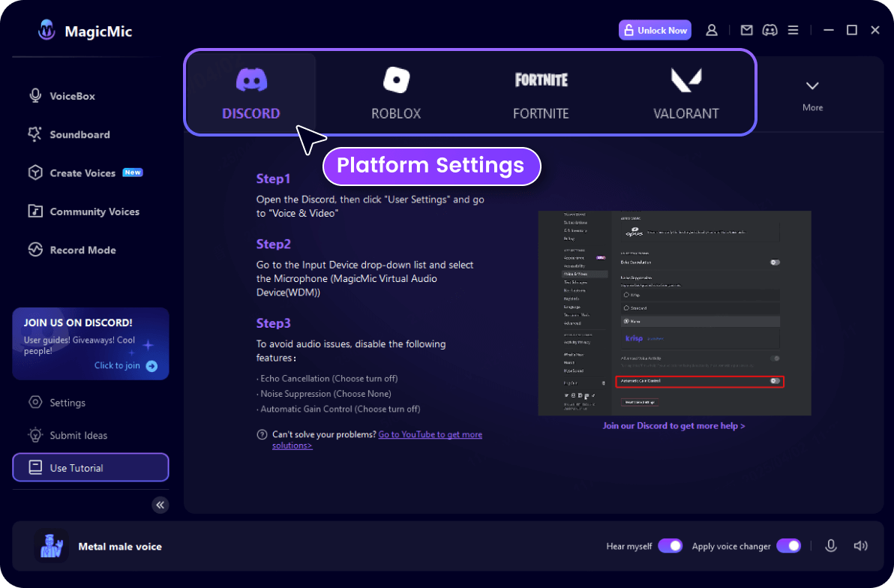
Task: Open the user account icon
Action: [712, 30]
